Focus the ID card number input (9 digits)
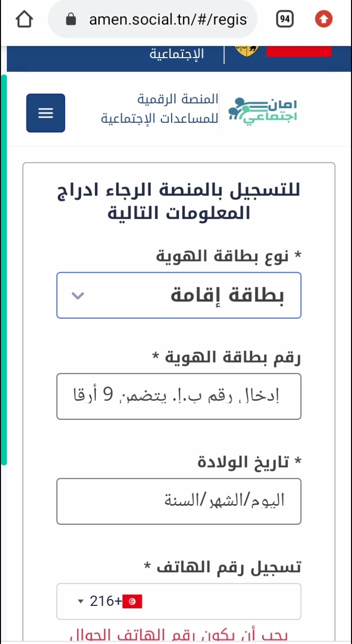352x644 pixels. pos(179,396)
